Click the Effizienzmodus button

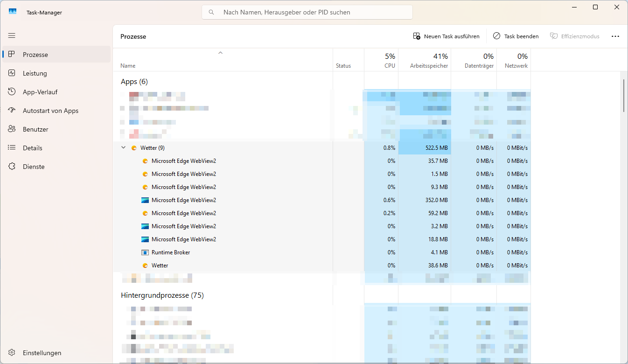coord(574,36)
